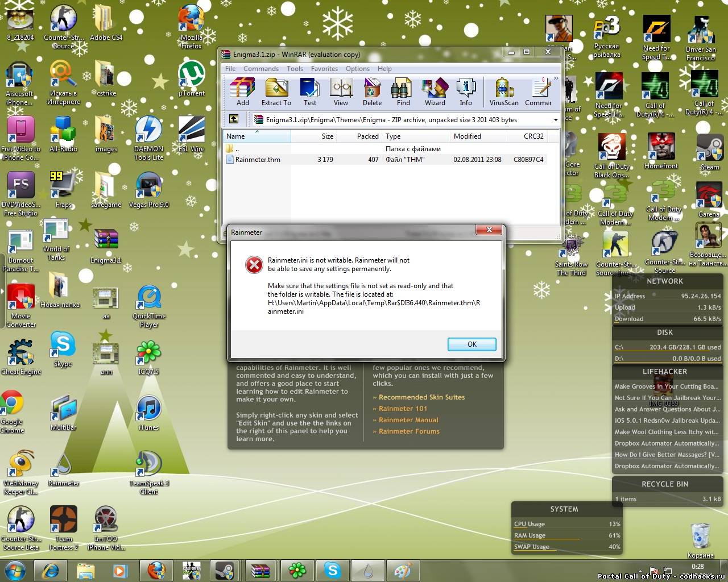Open the File menu in WinRAR
This screenshot has height=582, width=728.
click(230, 69)
